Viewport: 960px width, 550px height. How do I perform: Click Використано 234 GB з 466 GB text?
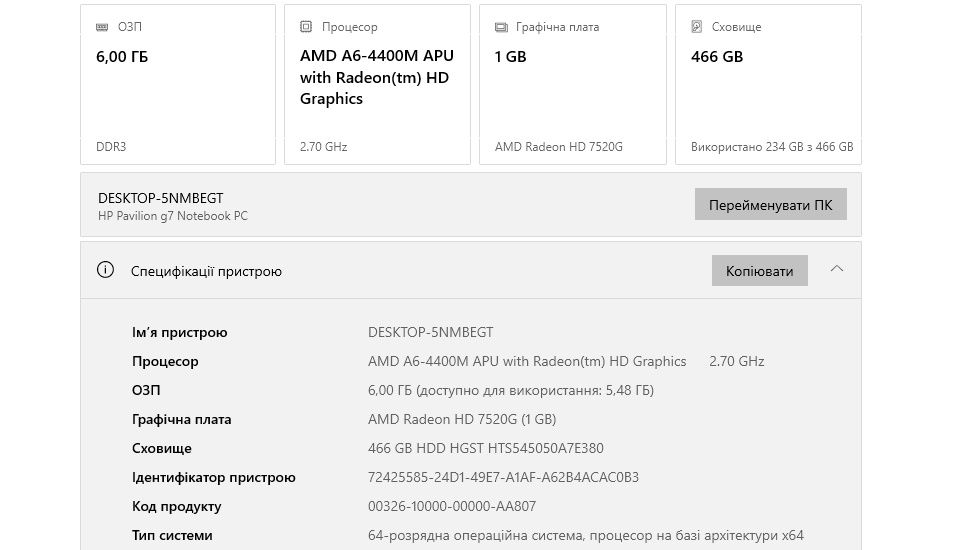tap(772, 147)
